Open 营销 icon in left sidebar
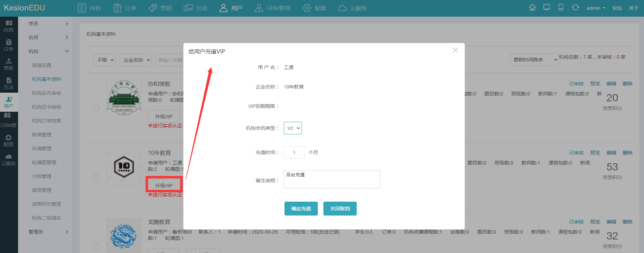The height and width of the screenshot is (253, 644). tap(9, 64)
